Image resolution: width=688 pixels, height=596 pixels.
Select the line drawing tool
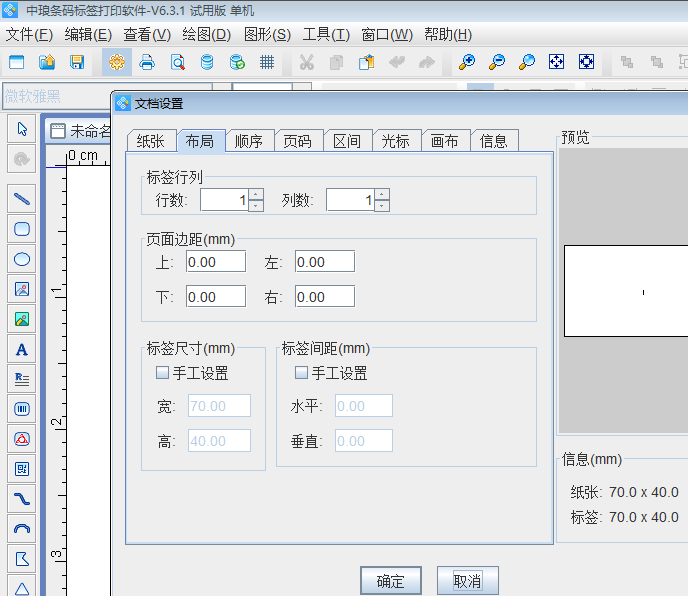click(21, 198)
